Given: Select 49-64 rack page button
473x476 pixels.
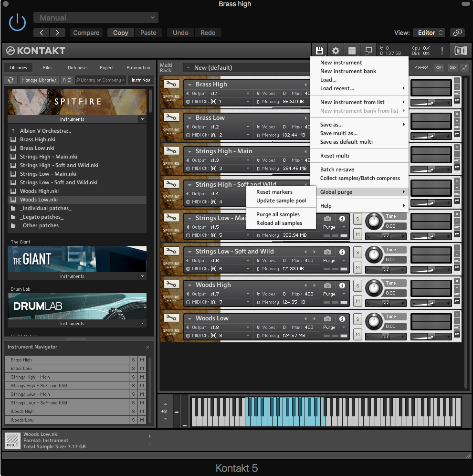Looking at the screenshot, I should pos(422,67).
